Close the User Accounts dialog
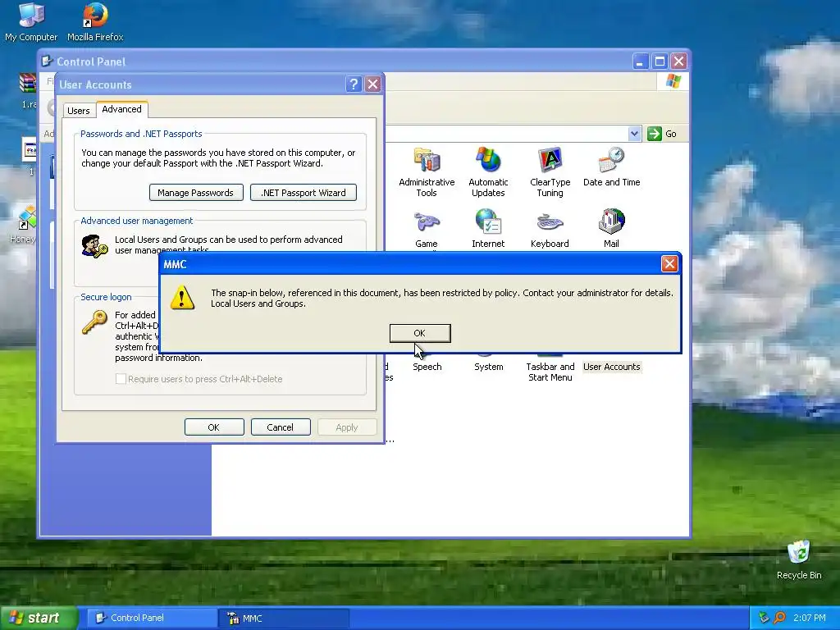The image size is (840, 630). pos(373,84)
